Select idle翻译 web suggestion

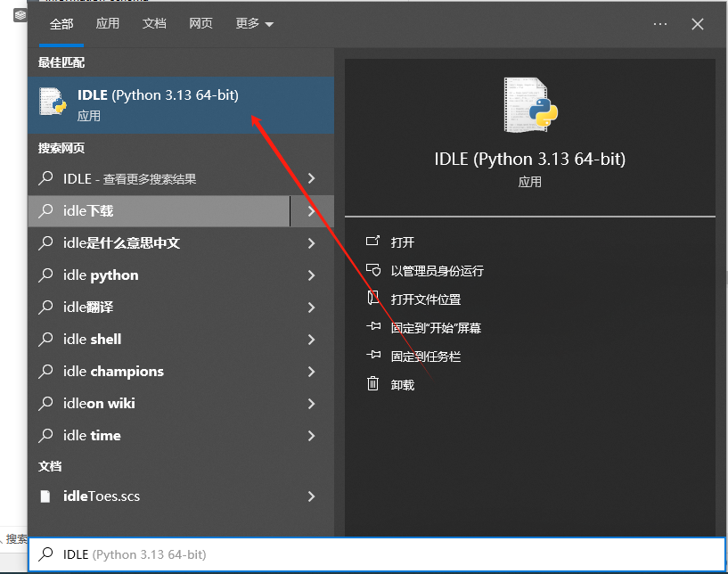[159, 307]
